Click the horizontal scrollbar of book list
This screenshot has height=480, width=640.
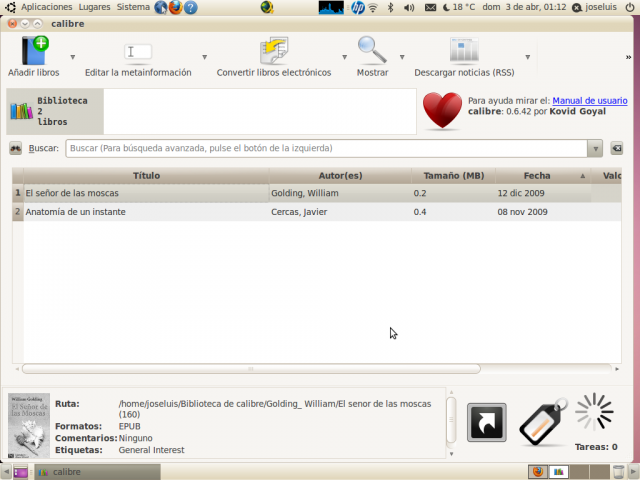[251, 369]
